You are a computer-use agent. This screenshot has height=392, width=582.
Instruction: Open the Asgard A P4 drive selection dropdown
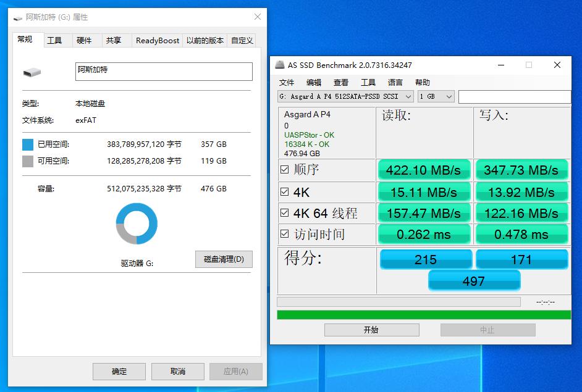pyautogui.click(x=408, y=96)
